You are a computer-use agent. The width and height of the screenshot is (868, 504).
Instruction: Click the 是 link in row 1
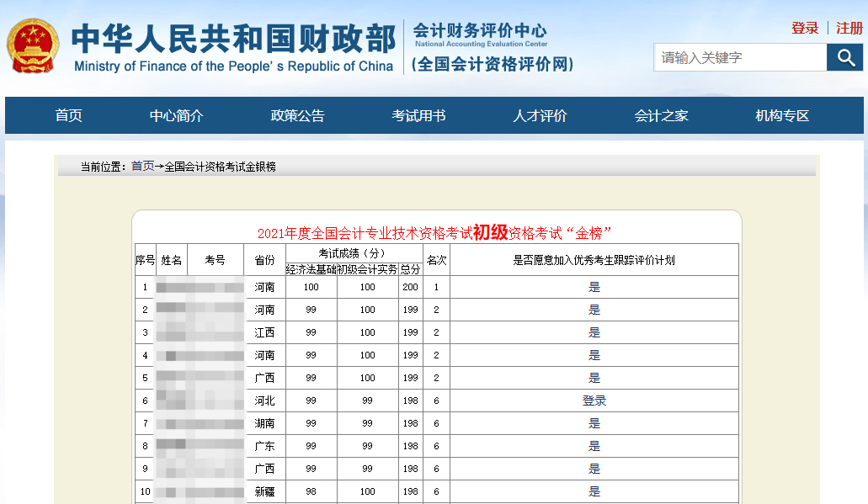click(x=594, y=287)
